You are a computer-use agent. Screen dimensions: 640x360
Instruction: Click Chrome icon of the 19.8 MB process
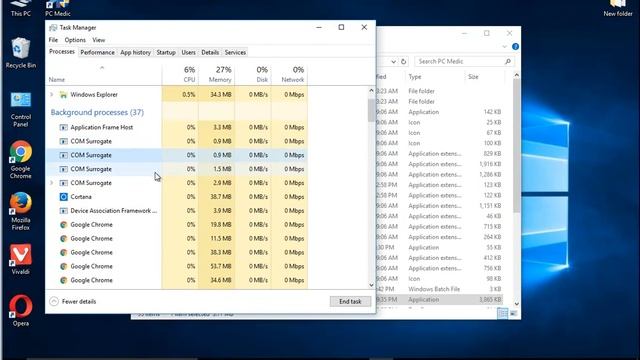pos(63,224)
